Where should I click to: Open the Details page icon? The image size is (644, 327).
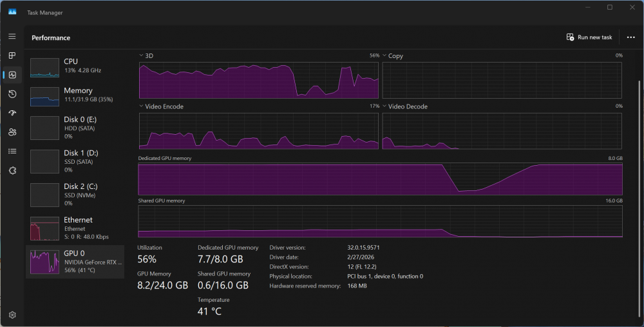(x=12, y=151)
